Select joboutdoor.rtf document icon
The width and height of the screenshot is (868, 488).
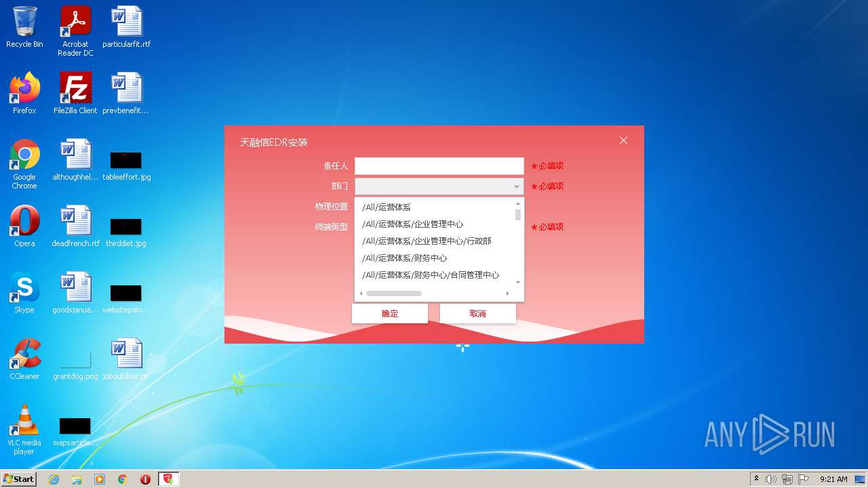click(x=126, y=359)
